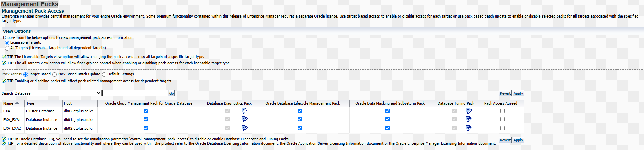Select Licensable Targets radio option
This screenshot has height=150, width=644.
coord(7,43)
